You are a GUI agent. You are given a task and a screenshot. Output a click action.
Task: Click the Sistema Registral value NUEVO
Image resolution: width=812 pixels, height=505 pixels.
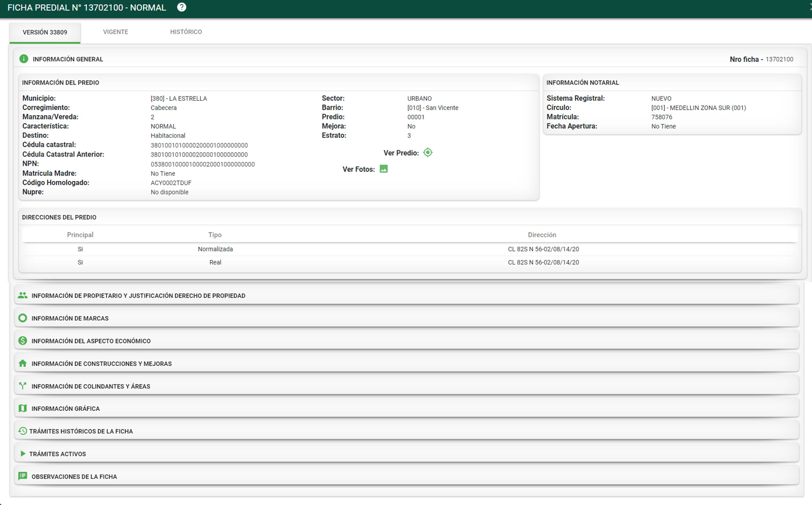(x=661, y=99)
